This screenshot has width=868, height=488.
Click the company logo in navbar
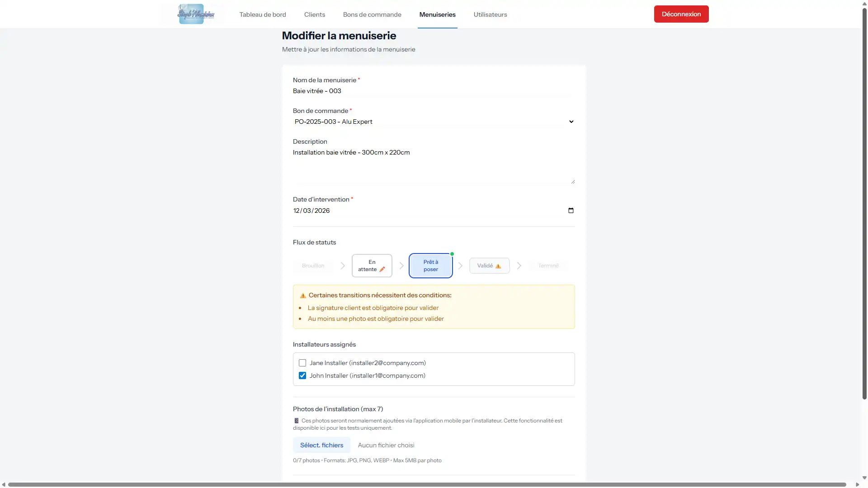196,14
